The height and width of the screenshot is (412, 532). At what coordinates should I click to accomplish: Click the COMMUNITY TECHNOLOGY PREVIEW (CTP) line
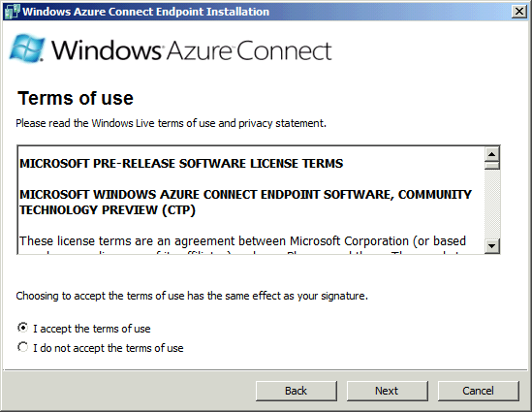click(245, 203)
